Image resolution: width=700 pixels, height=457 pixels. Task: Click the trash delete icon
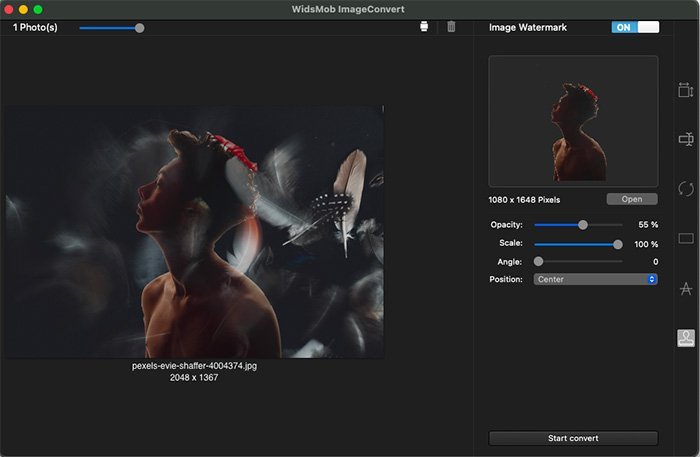pos(451,27)
